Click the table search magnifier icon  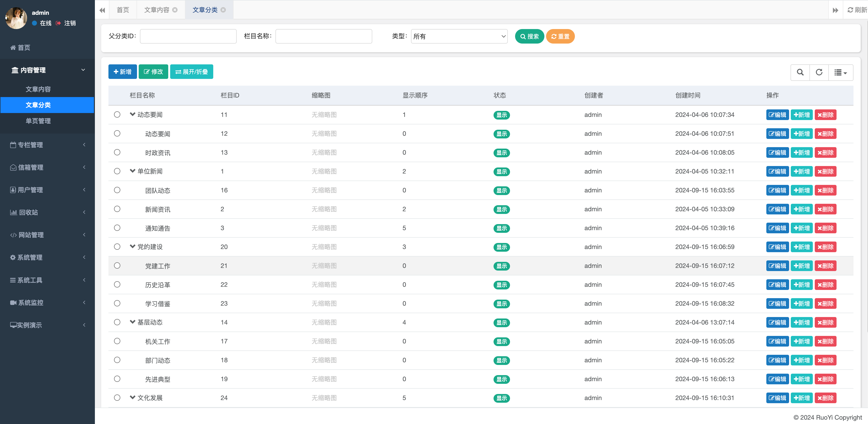click(800, 72)
